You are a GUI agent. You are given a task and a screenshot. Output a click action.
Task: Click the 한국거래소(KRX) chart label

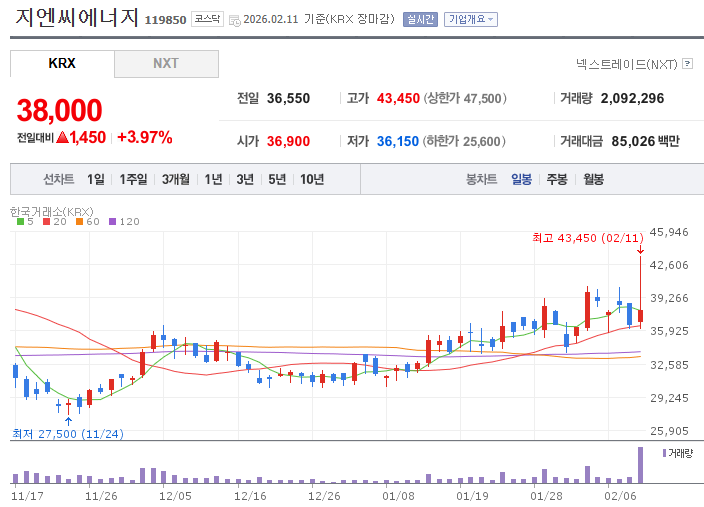(x=52, y=212)
